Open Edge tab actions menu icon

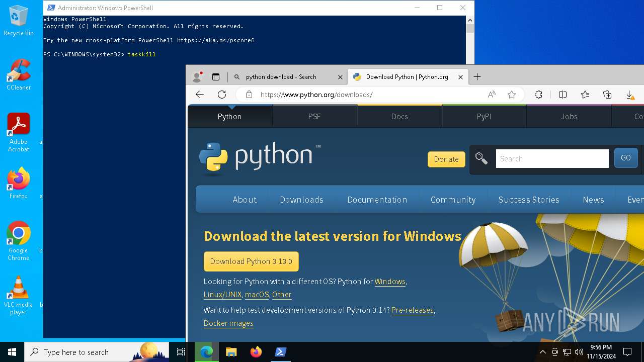pos(216,77)
